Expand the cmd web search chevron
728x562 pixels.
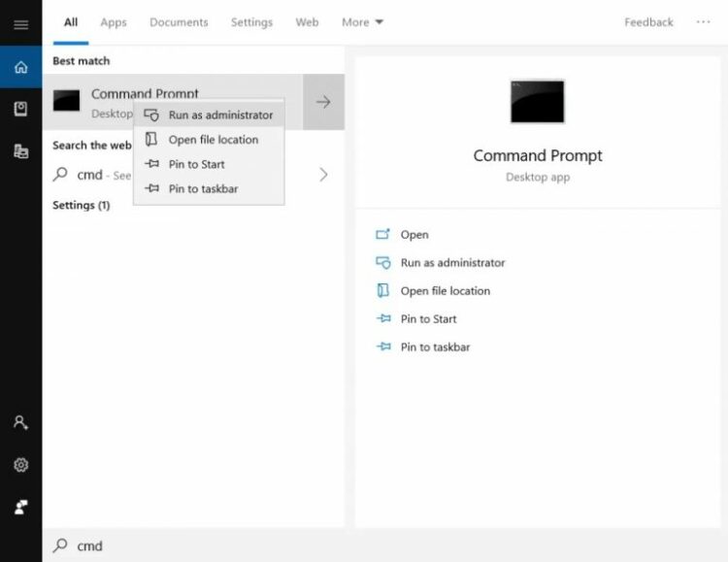323,175
